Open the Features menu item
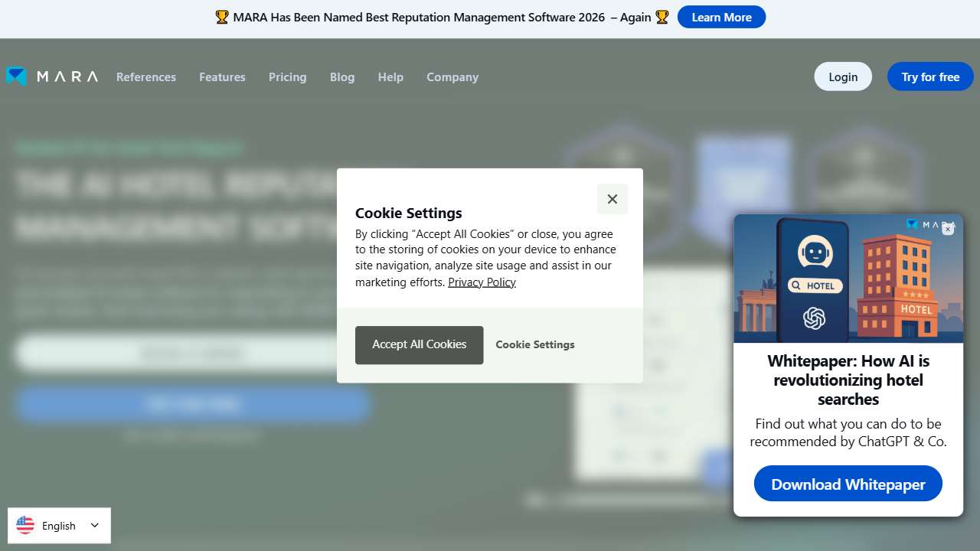 tap(222, 77)
